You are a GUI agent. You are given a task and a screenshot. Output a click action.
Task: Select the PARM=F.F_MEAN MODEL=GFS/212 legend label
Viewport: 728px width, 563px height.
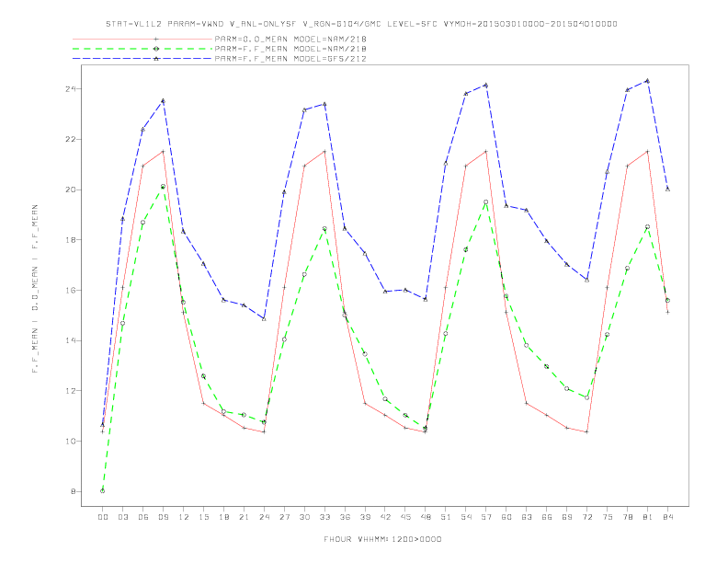pos(290,59)
